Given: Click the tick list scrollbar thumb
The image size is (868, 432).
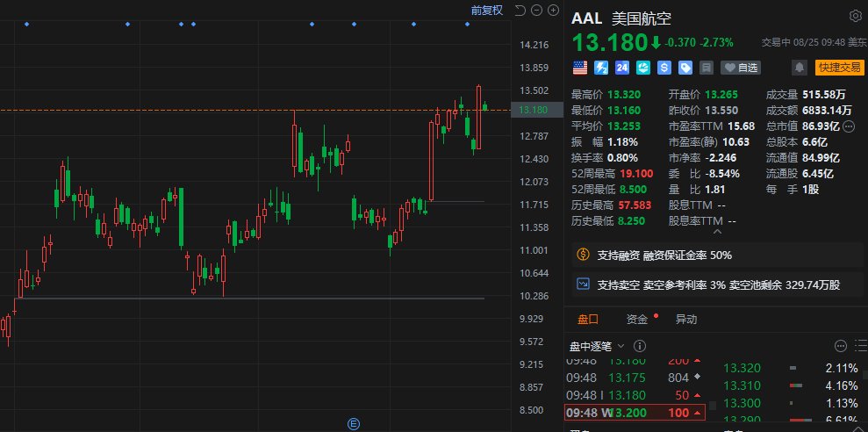Looking at the screenshot, I should pos(712,406).
